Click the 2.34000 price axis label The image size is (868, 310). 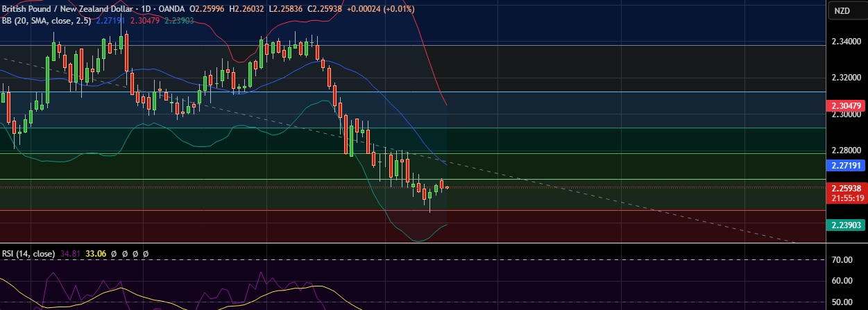(846, 42)
